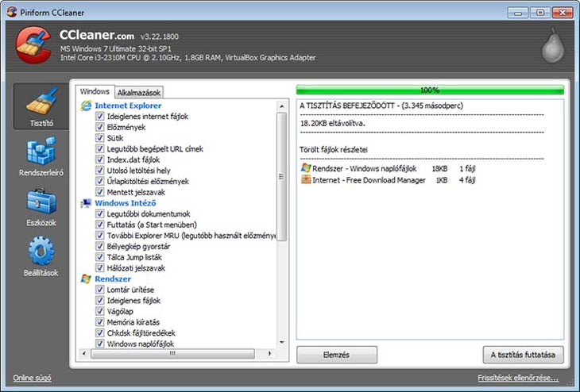Viewport: 580px width, 392px height.
Task: Open the Rendszerleíró registry section icon
Action: click(x=41, y=151)
